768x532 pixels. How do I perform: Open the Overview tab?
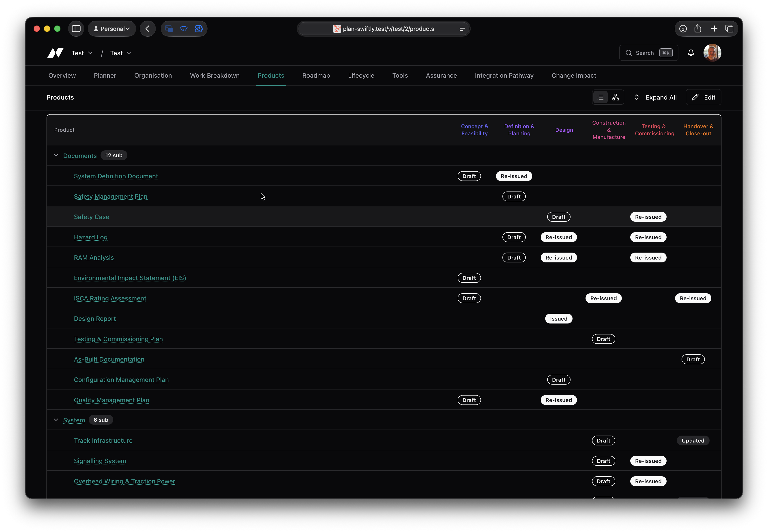point(62,76)
